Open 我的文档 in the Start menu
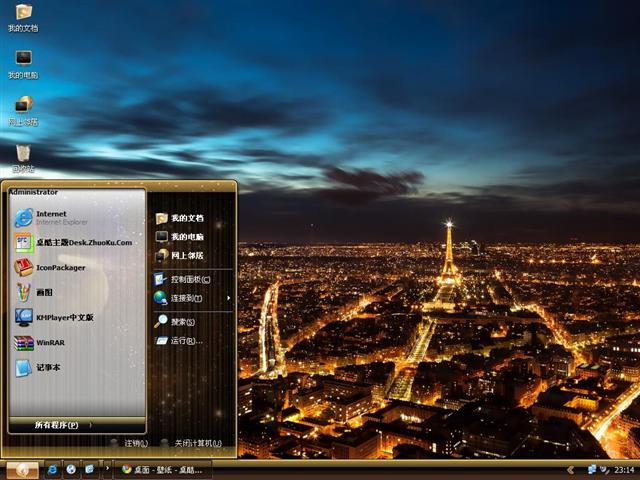Viewport: 640px width, 480px height. coord(186,218)
